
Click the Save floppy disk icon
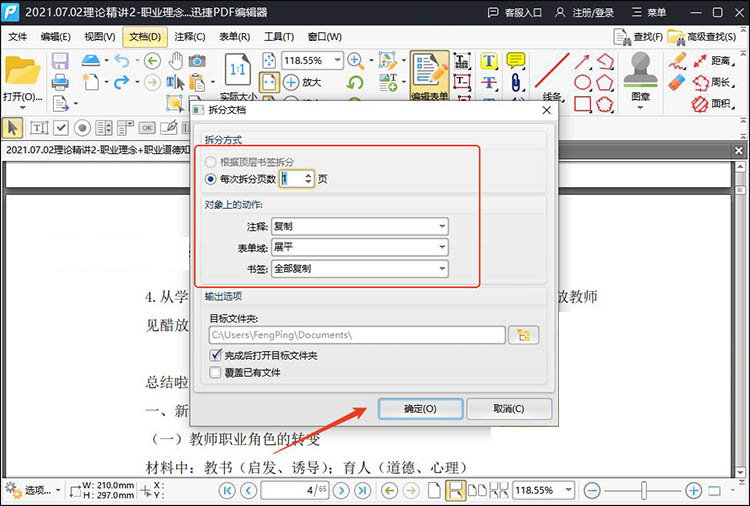[60, 61]
